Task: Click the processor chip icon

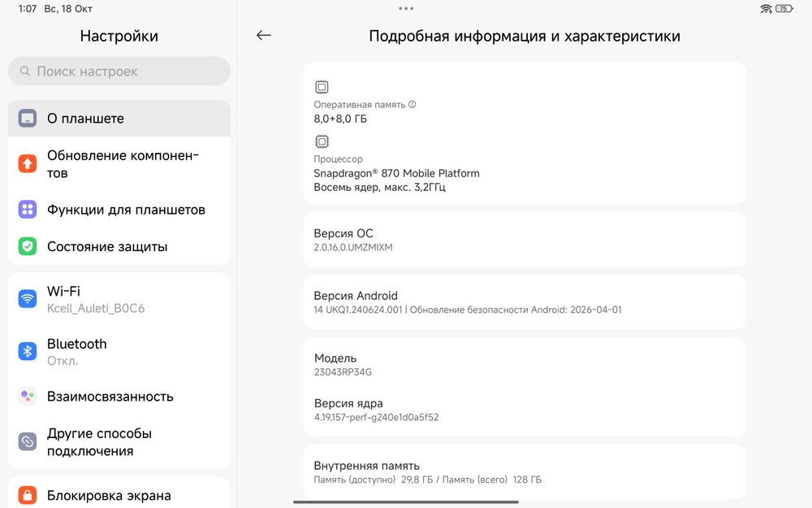Action: pos(322,141)
